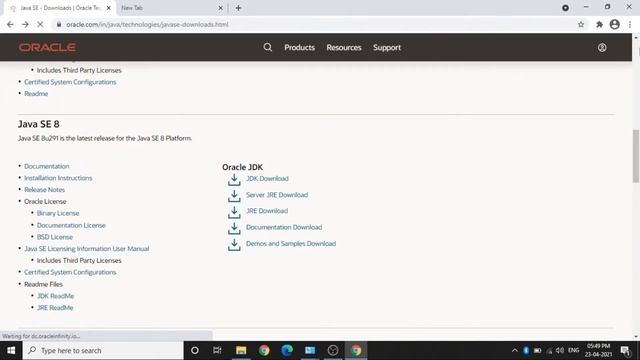640x360 pixels.
Task: Stop page loading with X button
Action: [40, 24]
